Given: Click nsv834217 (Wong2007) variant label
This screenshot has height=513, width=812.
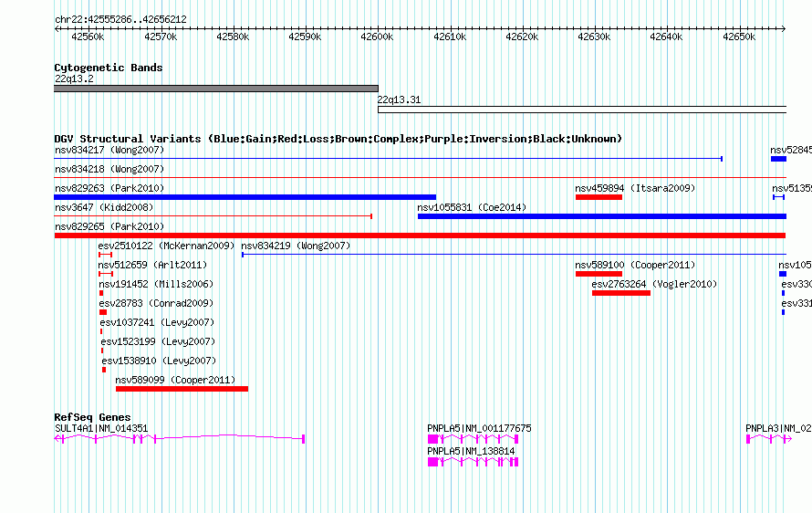Looking at the screenshot, I should coord(109,150).
